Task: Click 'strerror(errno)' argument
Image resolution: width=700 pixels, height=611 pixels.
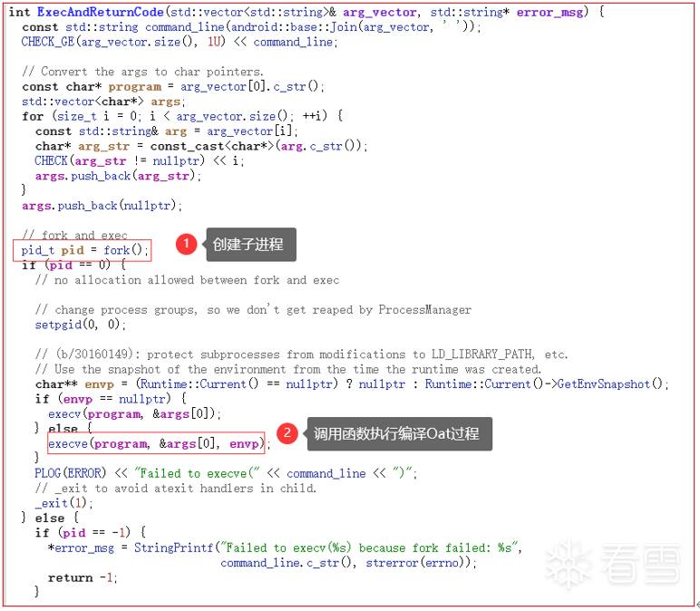Action: tap(418, 562)
